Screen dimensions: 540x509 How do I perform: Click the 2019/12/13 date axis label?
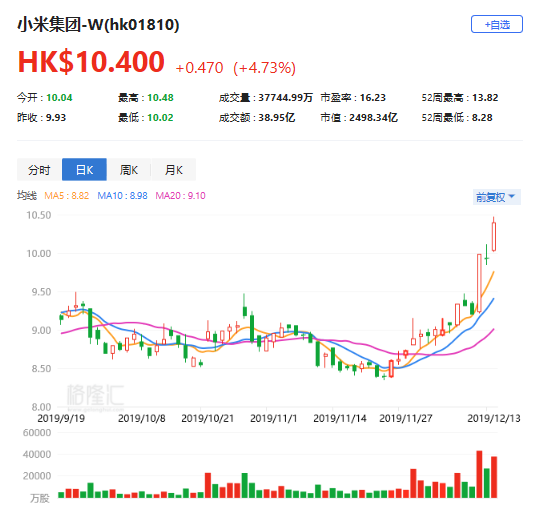pos(494,418)
